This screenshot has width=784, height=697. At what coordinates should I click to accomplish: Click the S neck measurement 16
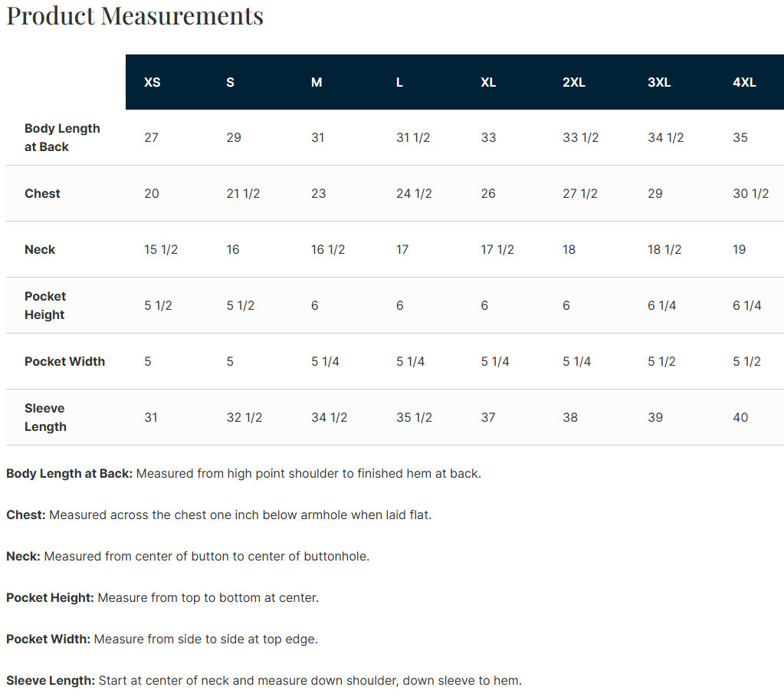(232, 250)
